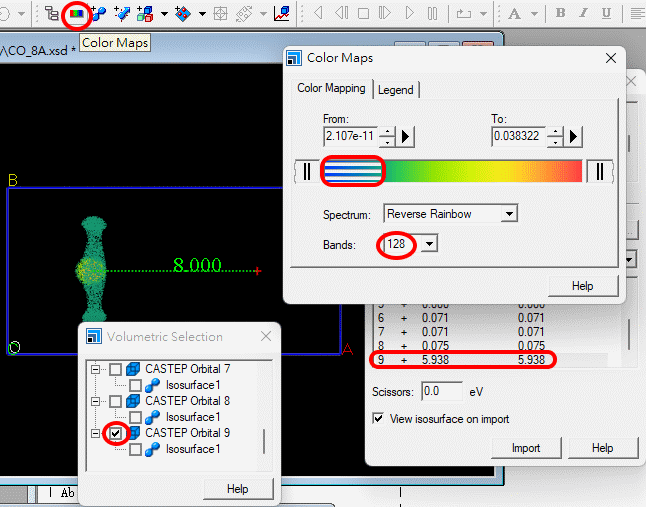Click the Italic formatting icon
Screen dimensions: 646x507
(x=586, y=14)
